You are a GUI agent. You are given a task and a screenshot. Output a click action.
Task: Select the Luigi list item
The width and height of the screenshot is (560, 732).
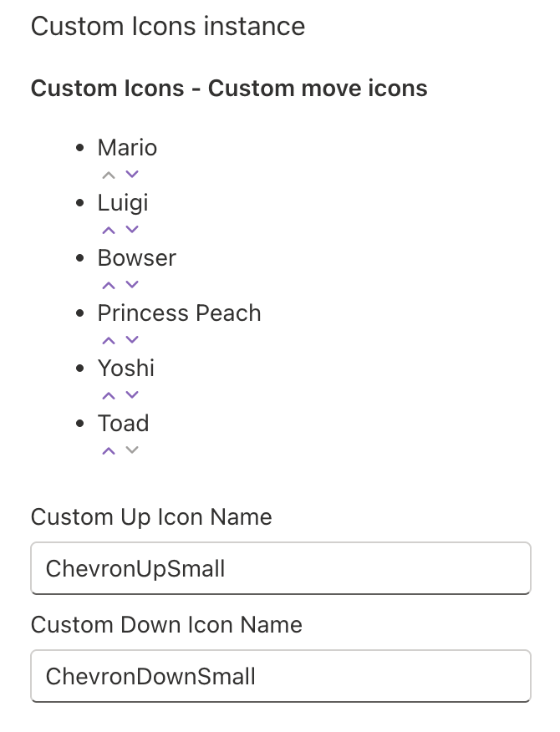[123, 203]
